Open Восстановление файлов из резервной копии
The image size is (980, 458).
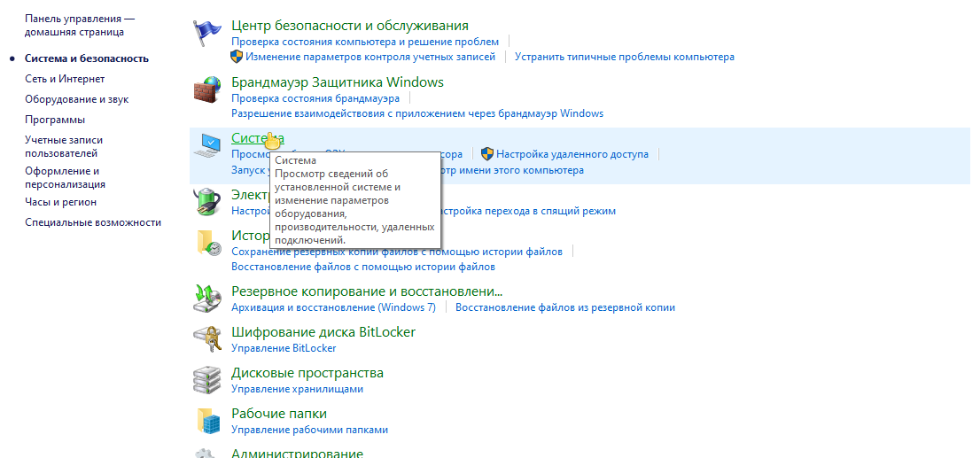tap(565, 307)
